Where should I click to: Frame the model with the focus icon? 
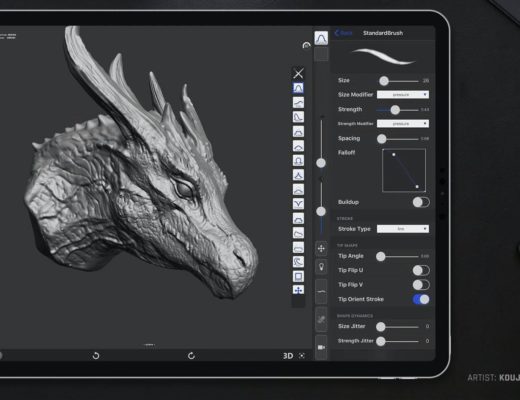pyautogui.click(x=302, y=356)
